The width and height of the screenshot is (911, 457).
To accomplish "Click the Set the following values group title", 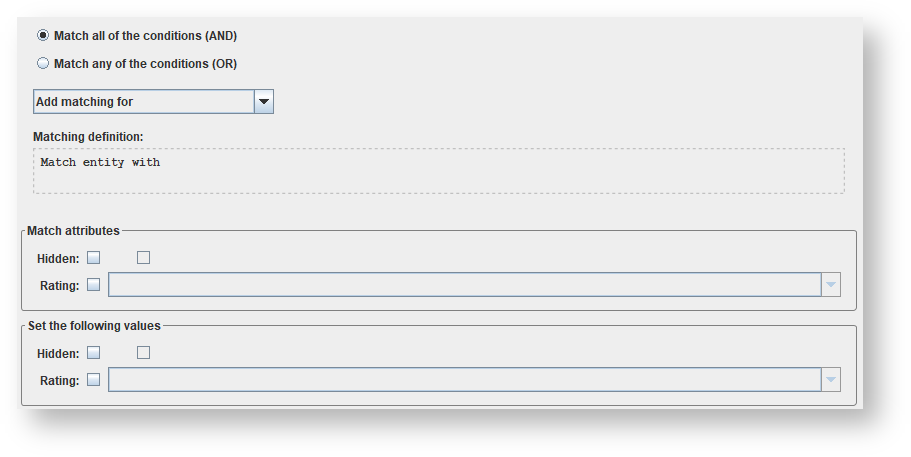I will click(94, 326).
